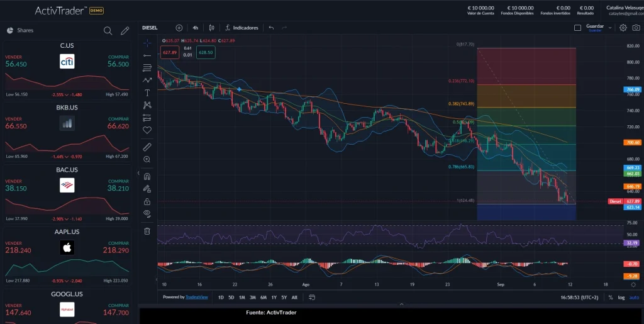Search shares with the magnifier icon
The height and width of the screenshot is (324, 644).
[x=108, y=30]
